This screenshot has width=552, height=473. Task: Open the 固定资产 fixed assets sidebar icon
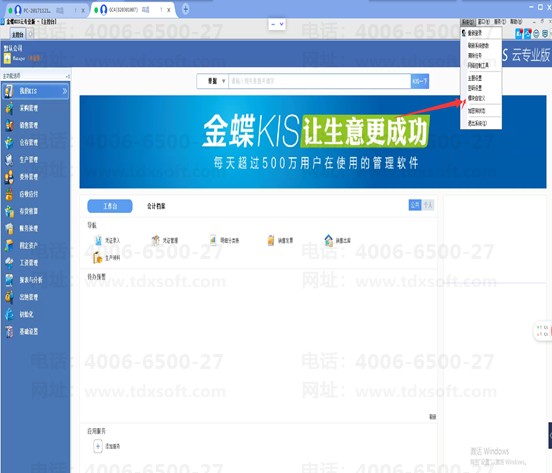pyautogui.click(x=10, y=246)
